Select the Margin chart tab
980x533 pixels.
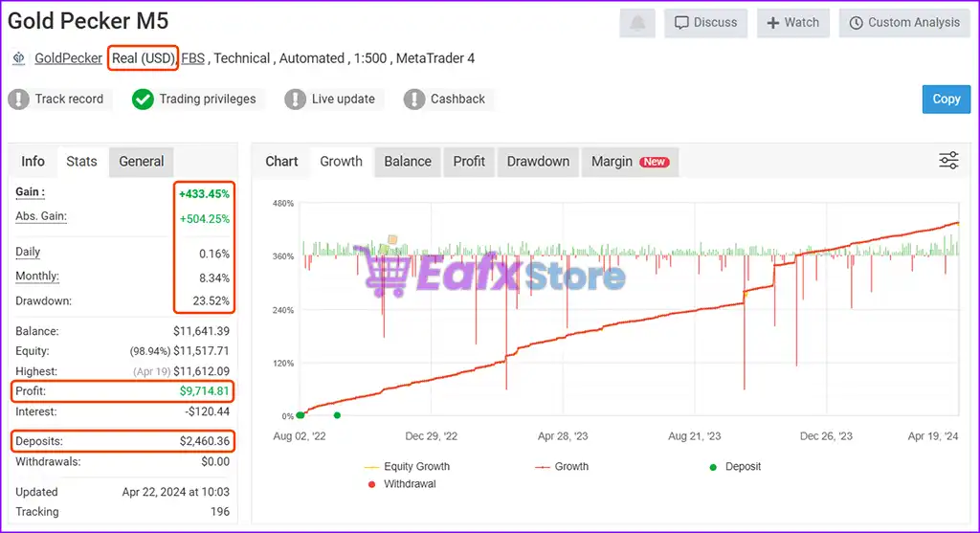tap(630, 161)
